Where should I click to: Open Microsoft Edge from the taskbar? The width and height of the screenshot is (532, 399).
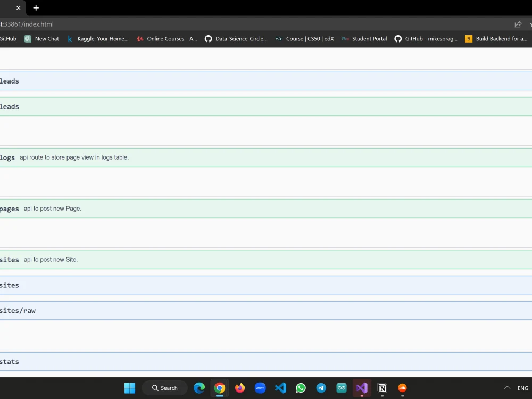pos(199,388)
